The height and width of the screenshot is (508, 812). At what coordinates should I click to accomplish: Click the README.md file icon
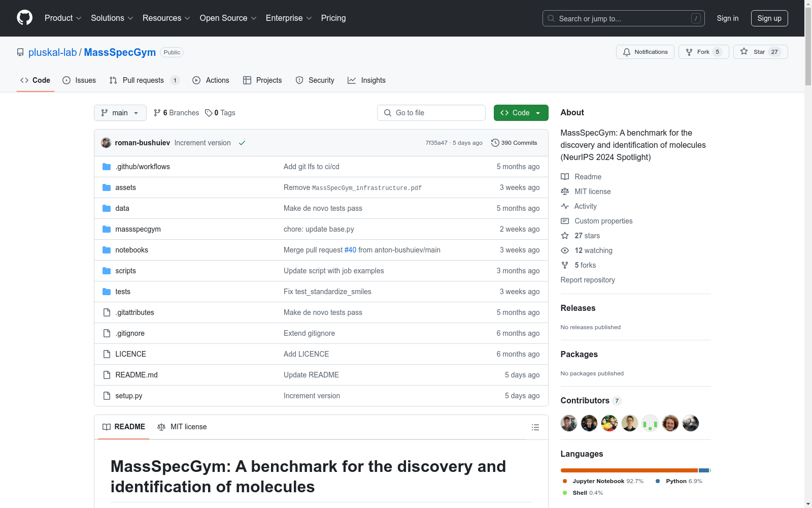107,375
